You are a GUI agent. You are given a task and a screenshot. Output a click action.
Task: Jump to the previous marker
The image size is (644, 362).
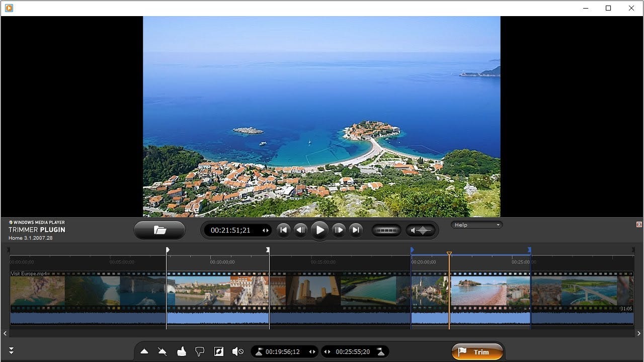283,230
